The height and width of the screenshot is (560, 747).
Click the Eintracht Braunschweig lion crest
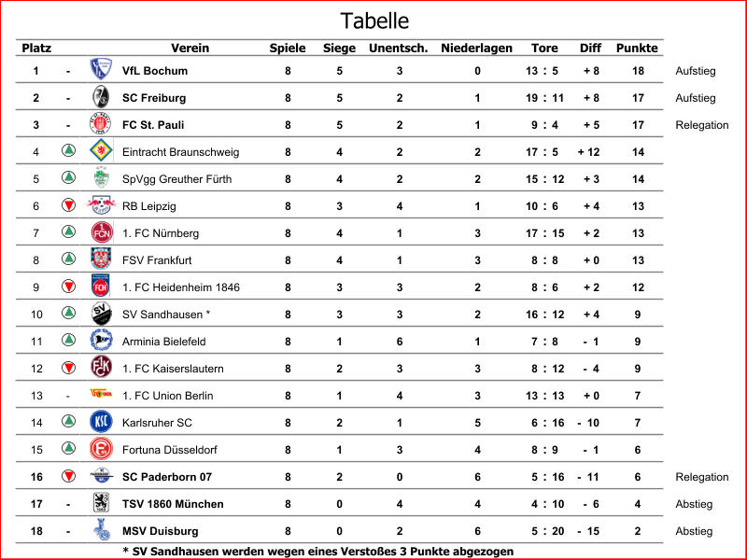[x=101, y=151]
